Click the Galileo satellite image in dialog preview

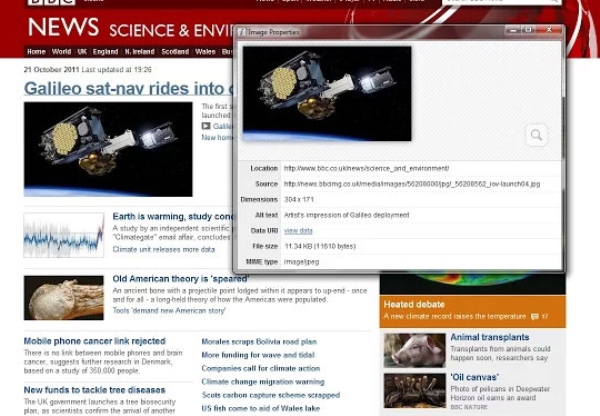coord(327,93)
